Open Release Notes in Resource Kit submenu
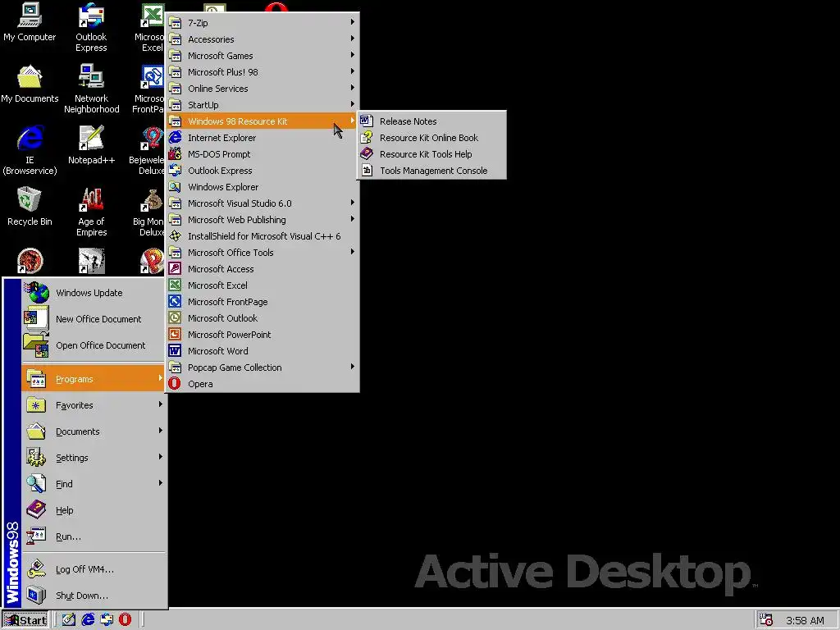840x630 pixels. pos(431,121)
